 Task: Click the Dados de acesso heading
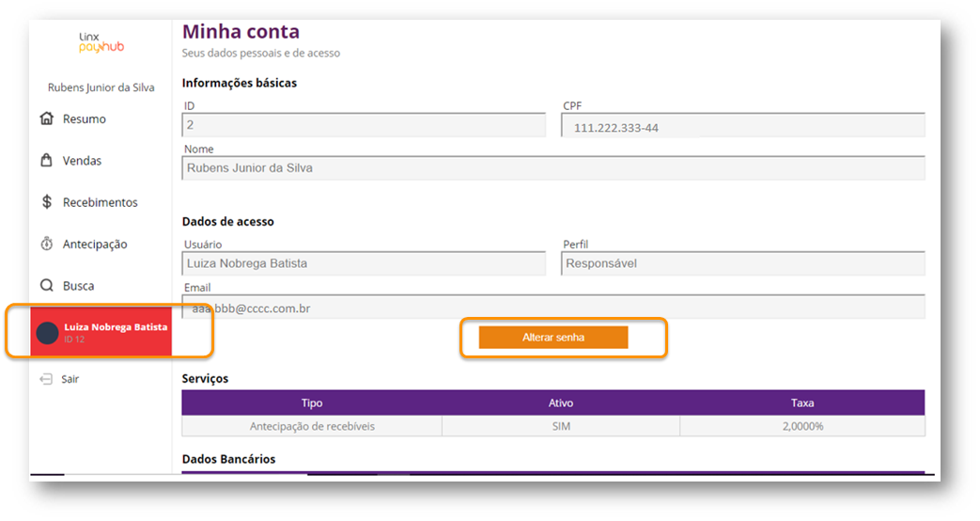(228, 221)
